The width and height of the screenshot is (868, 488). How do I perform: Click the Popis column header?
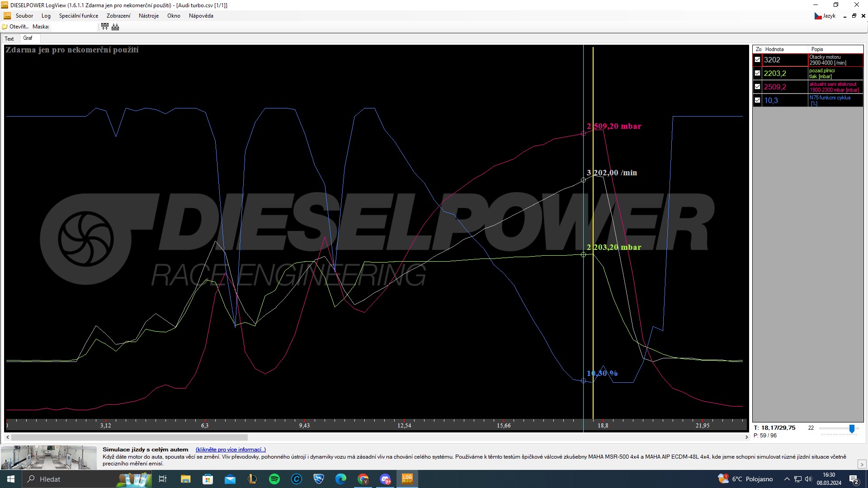click(x=835, y=49)
